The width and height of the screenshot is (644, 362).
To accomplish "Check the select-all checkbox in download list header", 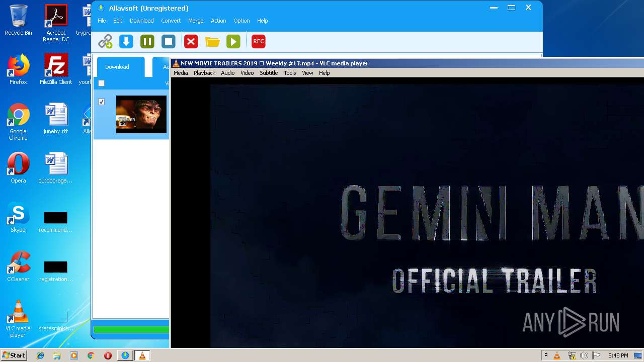I will tap(101, 83).
